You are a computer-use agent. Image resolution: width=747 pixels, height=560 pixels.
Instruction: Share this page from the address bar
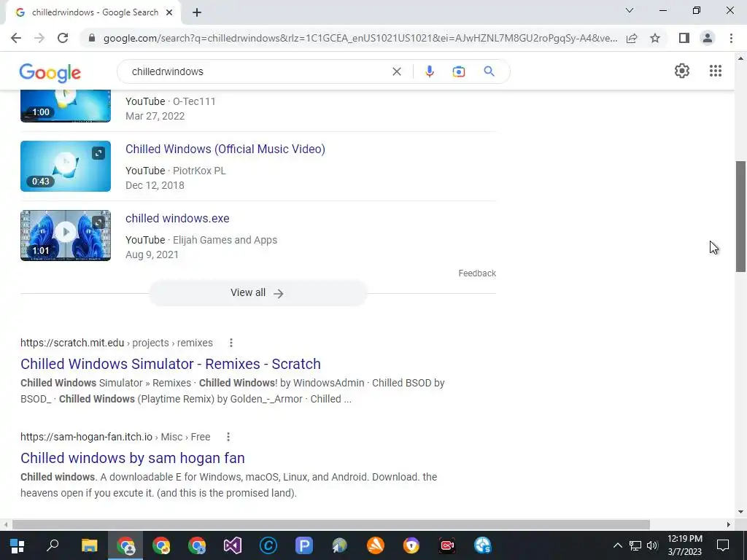pyautogui.click(x=632, y=38)
